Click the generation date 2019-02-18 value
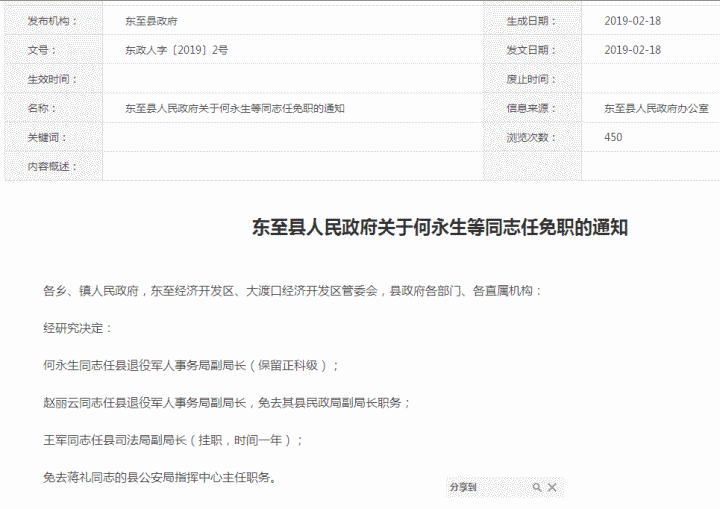This screenshot has height=509, width=720. [x=632, y=21]
